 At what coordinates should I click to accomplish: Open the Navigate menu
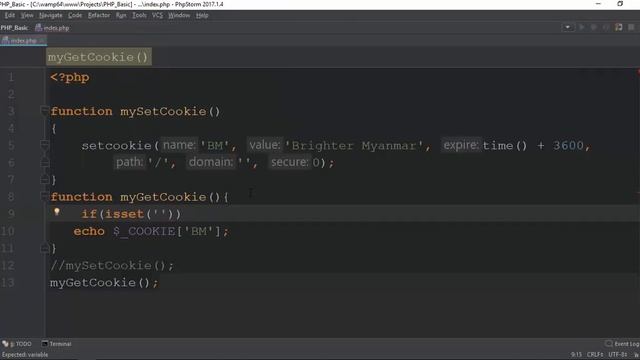pos(51,15)
